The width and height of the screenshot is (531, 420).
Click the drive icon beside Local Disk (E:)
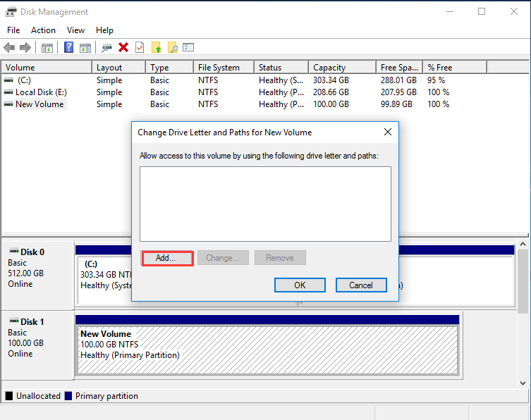click(x=8, y=92)
